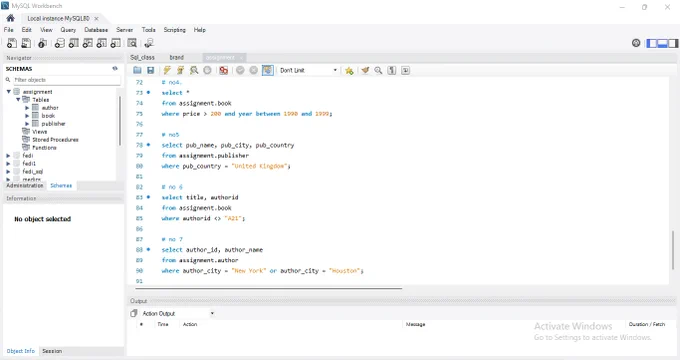This screenshot has height=360, width=680.
Task: Search table data icon in main toolbar
Action: click(132, 43)
